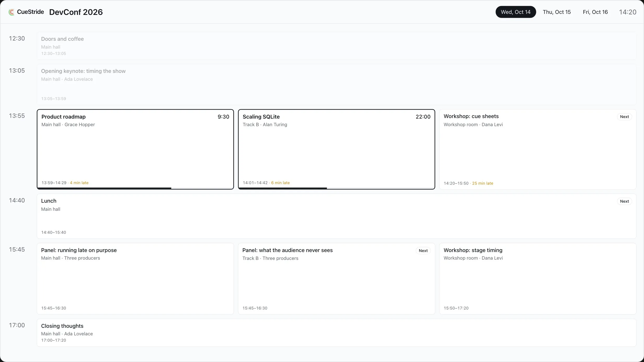
Task: Click the Next badge on Workshop: cue sheets
Action: pyautogui.click(x=624, y=117)
